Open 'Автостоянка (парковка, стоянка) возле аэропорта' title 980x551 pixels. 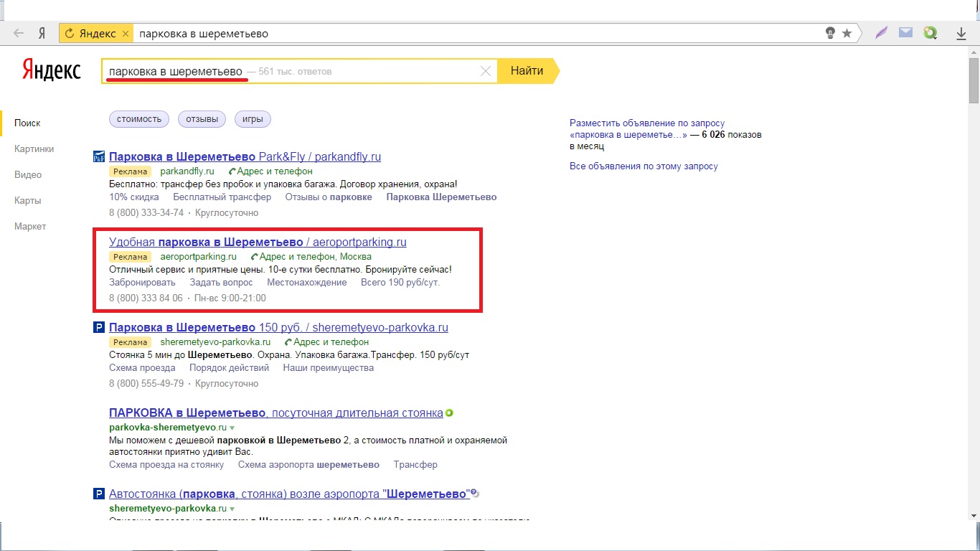[x=289, y=494]
